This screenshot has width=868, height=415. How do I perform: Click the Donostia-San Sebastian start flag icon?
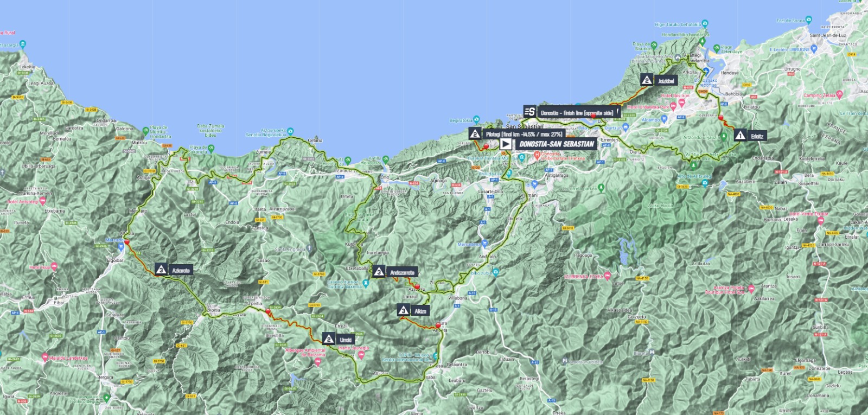click(506, 144)
